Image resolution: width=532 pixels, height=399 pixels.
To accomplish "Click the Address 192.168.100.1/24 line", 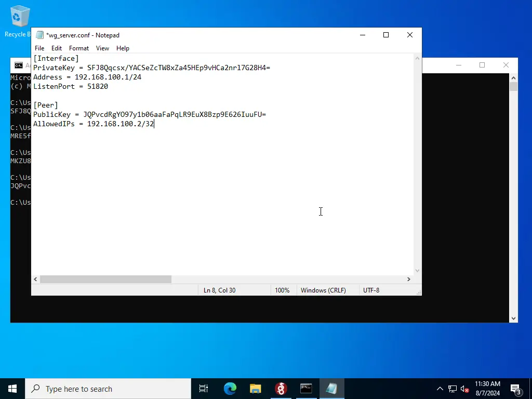I will (x=87, y=77).
